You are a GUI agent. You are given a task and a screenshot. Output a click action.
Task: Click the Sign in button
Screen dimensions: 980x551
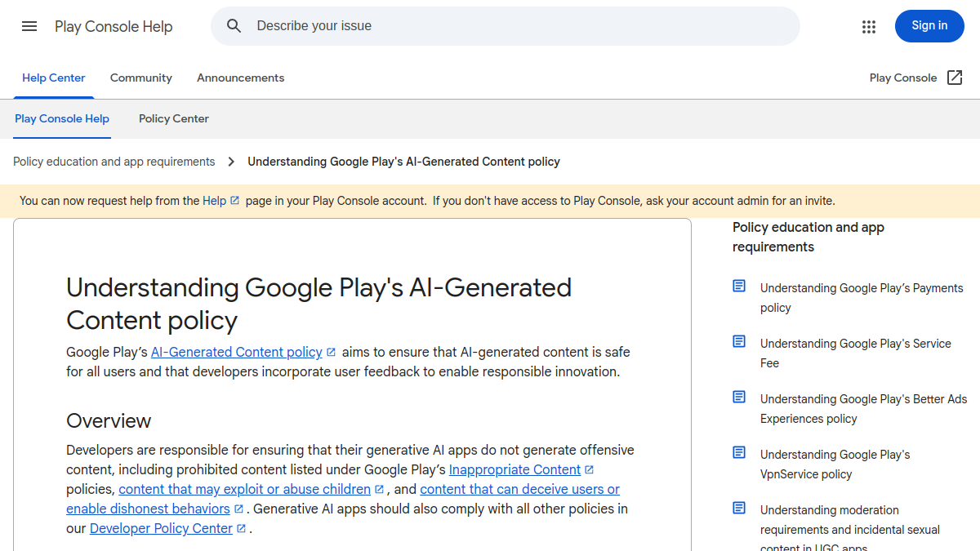(929, 26)
